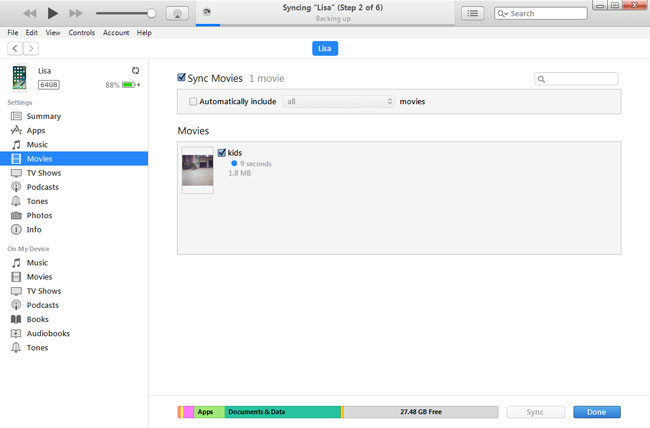Click the sync activity spinner icon

(206, 12)
